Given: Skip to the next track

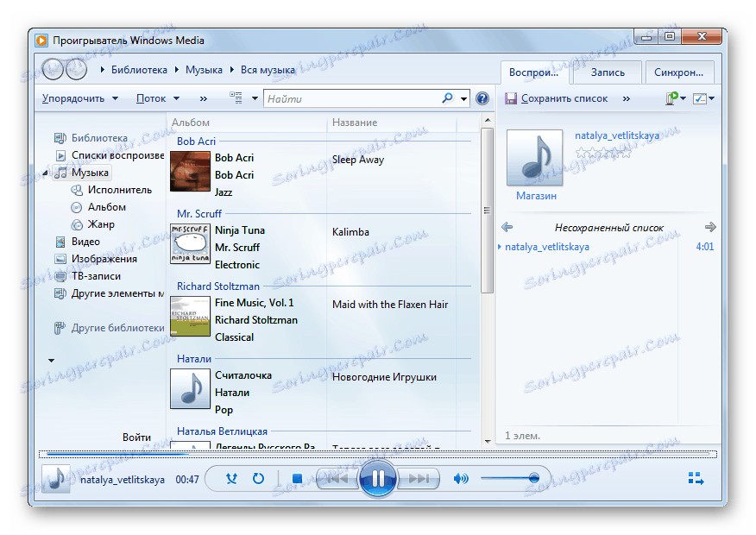Looking at the screenshot, I should click(x=419, y=479).
